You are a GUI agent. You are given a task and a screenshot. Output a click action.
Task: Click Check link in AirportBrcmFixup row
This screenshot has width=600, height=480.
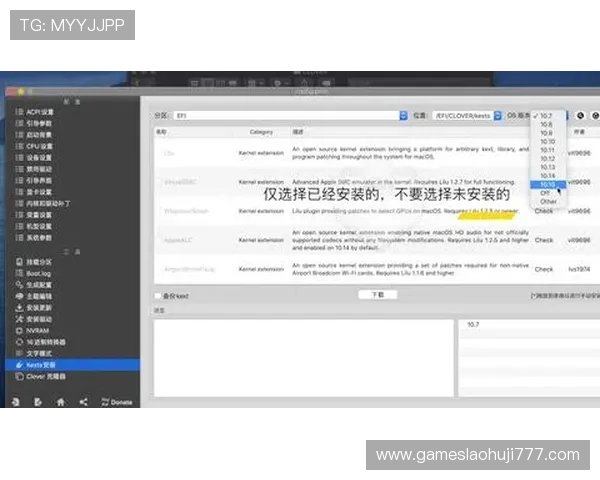544,269
